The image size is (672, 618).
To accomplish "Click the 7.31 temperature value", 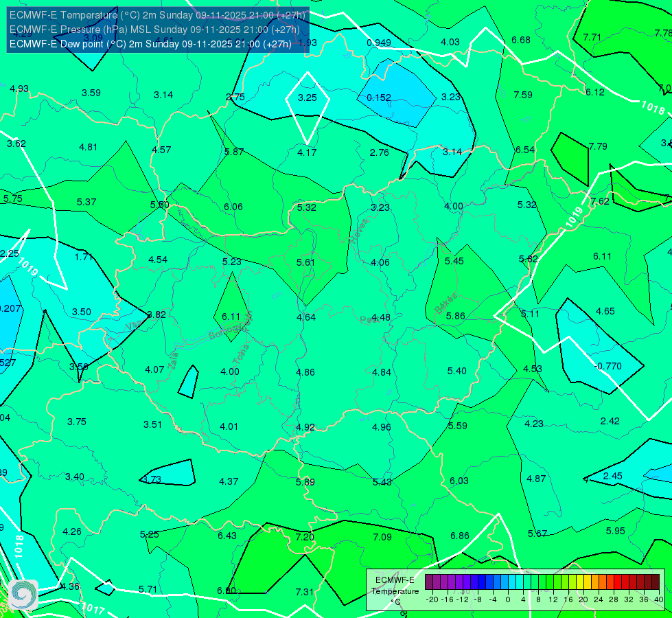I will (305, 592).
